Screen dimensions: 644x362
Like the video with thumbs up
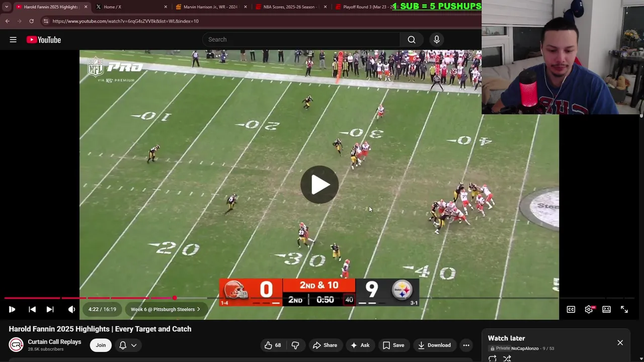273,345
